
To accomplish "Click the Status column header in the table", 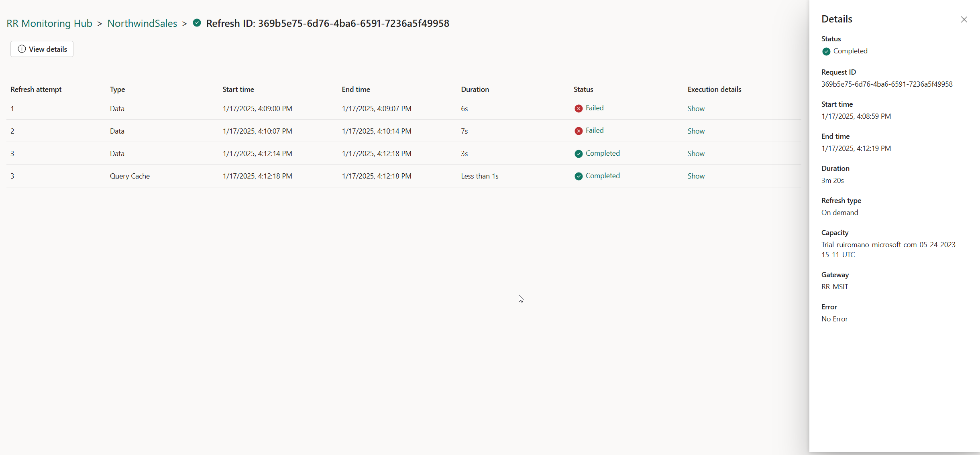I will [x=583, y=89].
